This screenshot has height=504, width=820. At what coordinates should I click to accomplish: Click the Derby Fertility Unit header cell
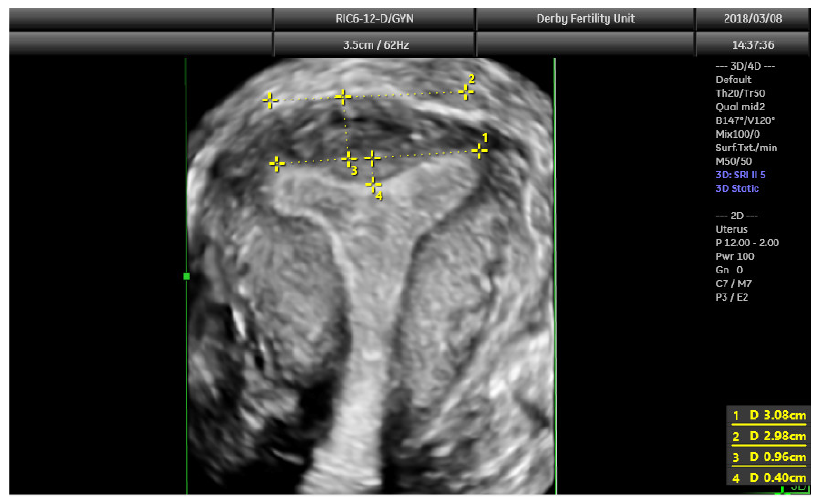585,19
